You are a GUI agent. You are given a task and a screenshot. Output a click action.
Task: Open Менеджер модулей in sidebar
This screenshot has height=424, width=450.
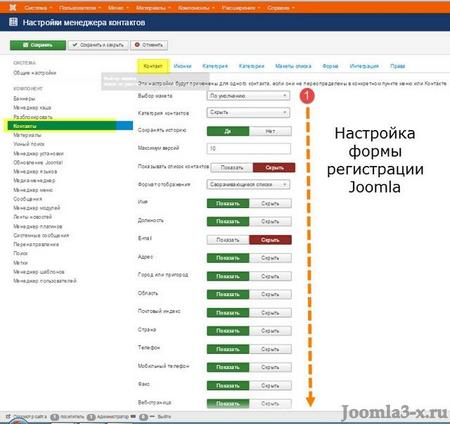pyautogui.click(x=37, y=208)
